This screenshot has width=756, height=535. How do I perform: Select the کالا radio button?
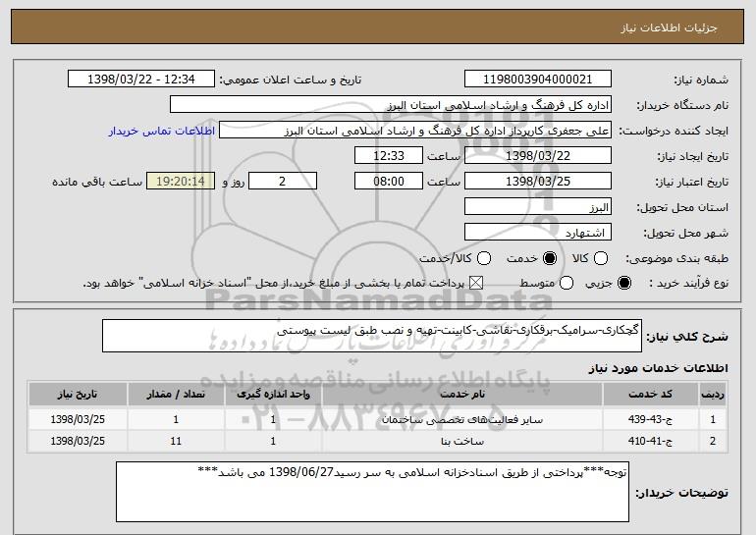(x=601, y=258)
